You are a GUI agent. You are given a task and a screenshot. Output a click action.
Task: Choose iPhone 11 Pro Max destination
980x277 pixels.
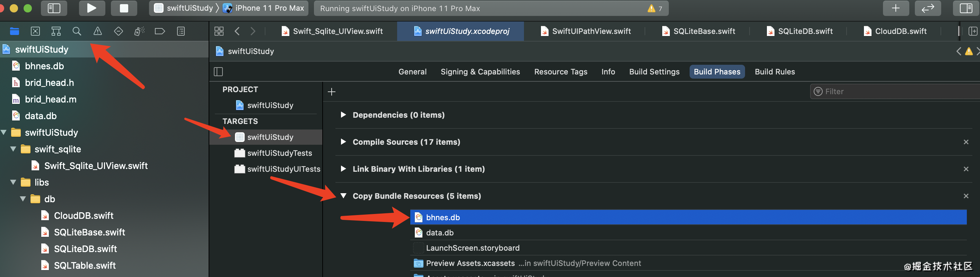[264, 8]
